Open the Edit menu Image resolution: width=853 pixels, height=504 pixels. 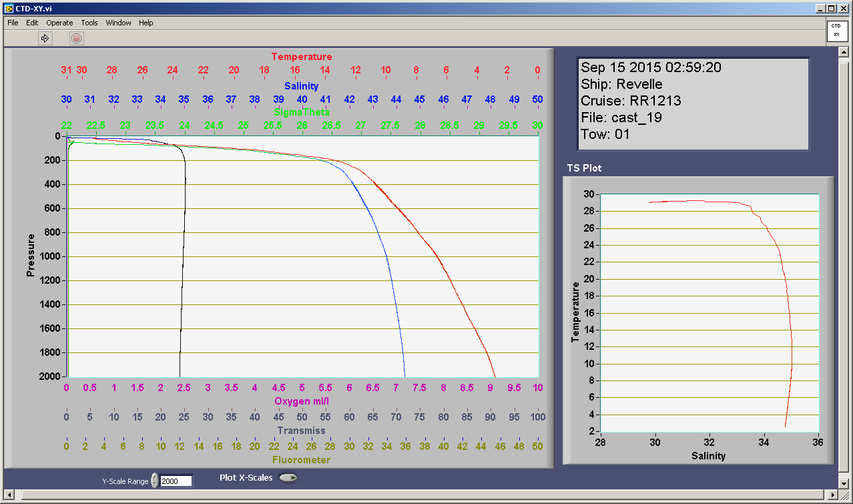coord(32,23)
